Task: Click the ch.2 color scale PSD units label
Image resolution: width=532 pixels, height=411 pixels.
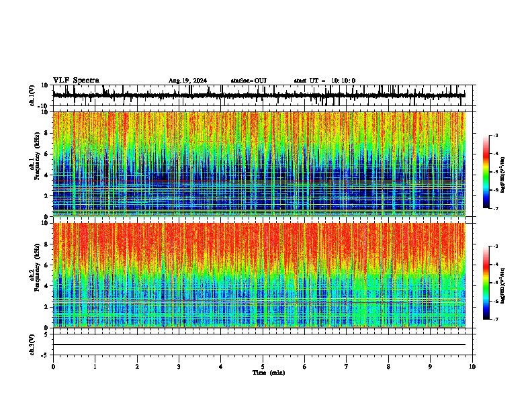Action: [503, 285]
